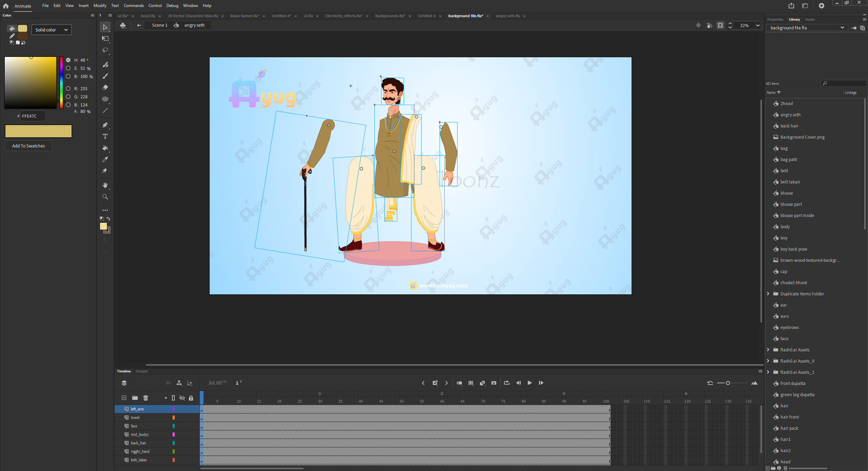Select the Lasso tool
The height and width of the screenshot is (471, 868).
pos(105,50)
